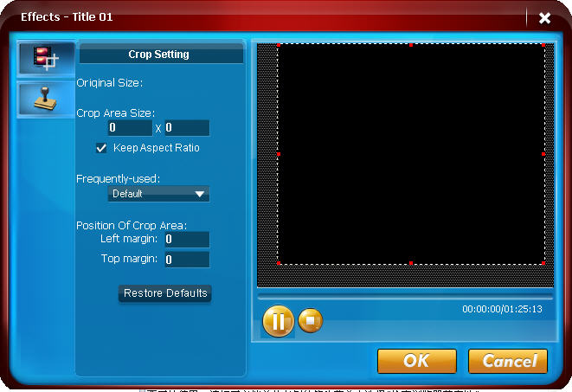Toggle the Keep Aspect Ratio checkbox

(x=101, y=148)
